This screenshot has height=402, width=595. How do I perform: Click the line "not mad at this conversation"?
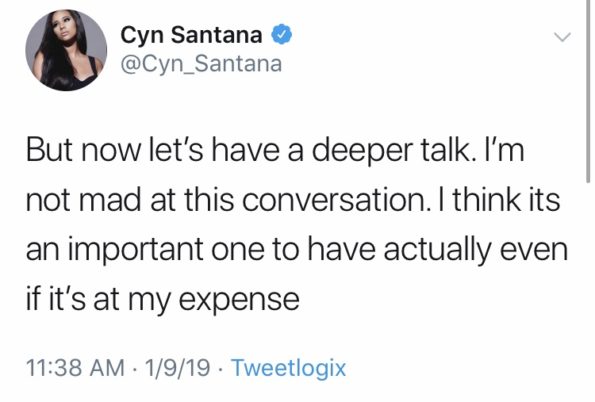pyautogui.click(x=226, y=200)
